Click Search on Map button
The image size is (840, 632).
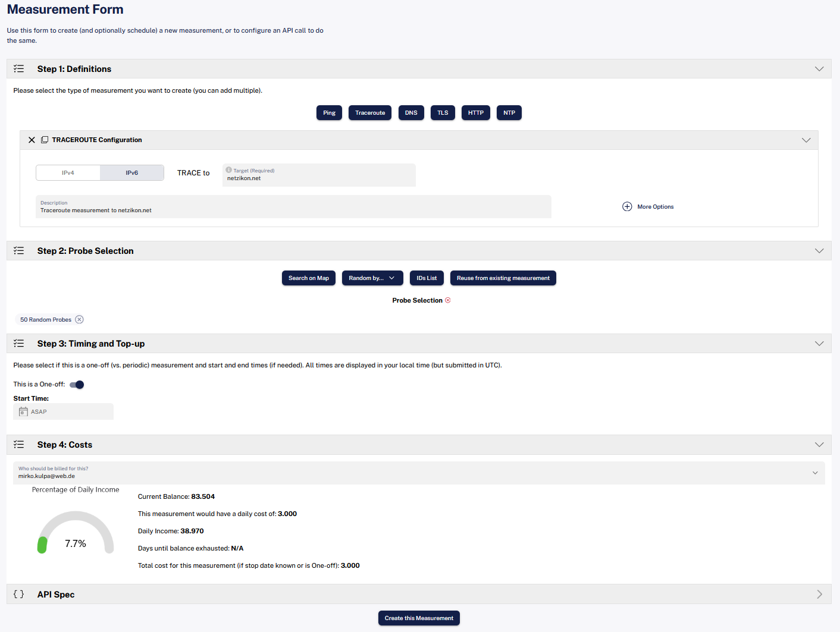309,278
